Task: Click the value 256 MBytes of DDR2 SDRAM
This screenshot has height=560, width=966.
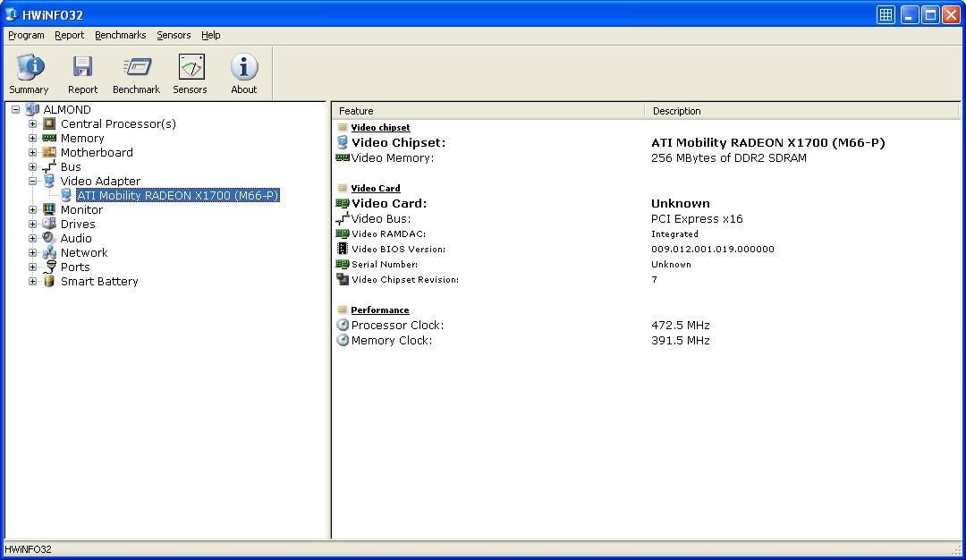Action: pos(729,157)
